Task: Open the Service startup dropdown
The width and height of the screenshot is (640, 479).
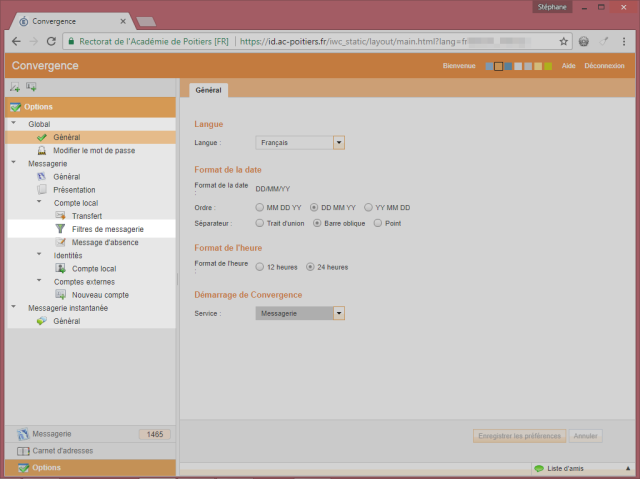Action: [x=339, y=313]
